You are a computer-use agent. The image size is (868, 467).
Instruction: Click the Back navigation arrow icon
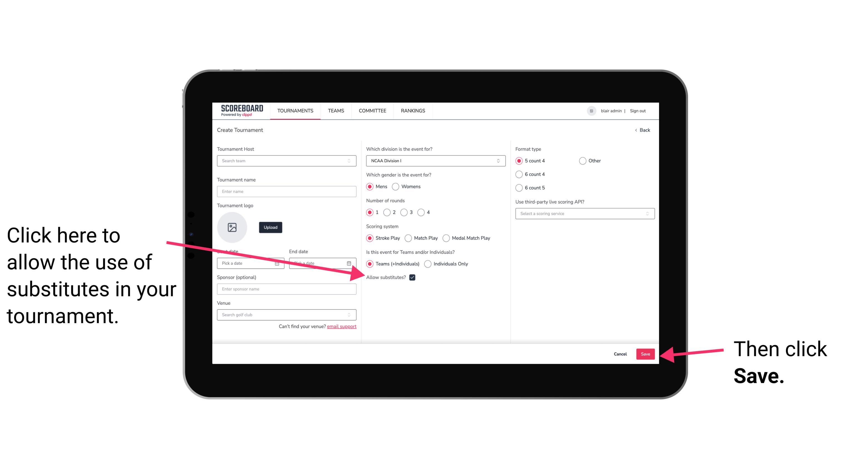pos(636,130)
